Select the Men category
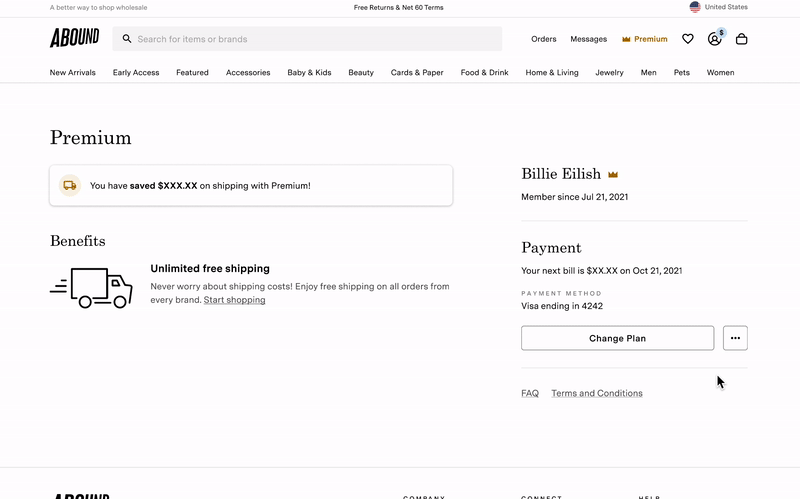Image resolution: width=800 pixels, height=499 pixels. pos(648,72)
